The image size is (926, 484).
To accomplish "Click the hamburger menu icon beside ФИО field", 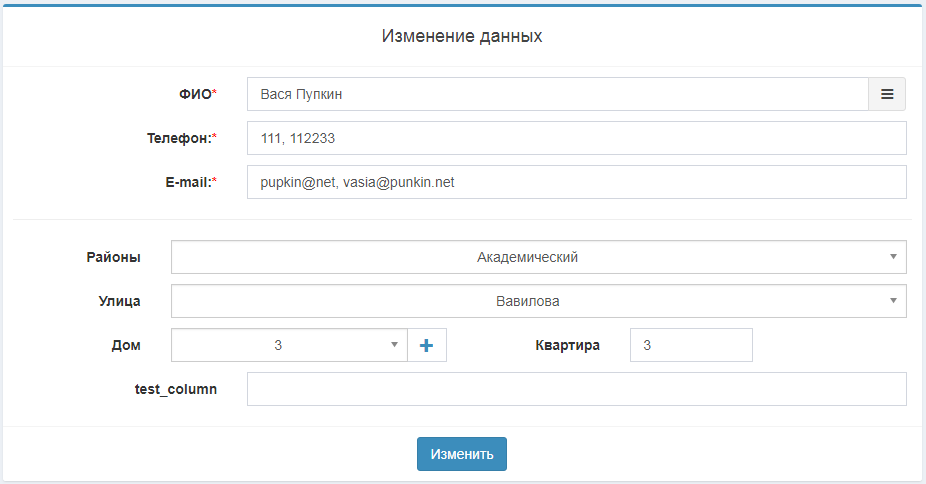I will pyautogui.click(x=886, y=94).
